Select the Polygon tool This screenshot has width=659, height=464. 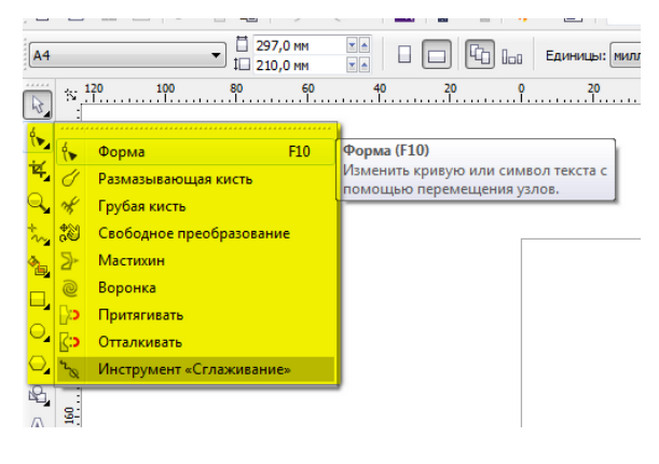(39, 364)
